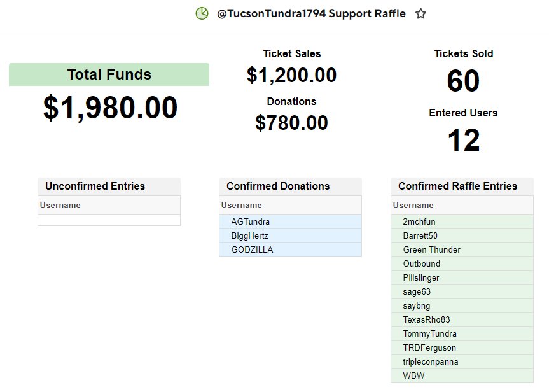
Task: Sort Confirmed Raffle Entries Username header
Action: click(x=462, y=206)
